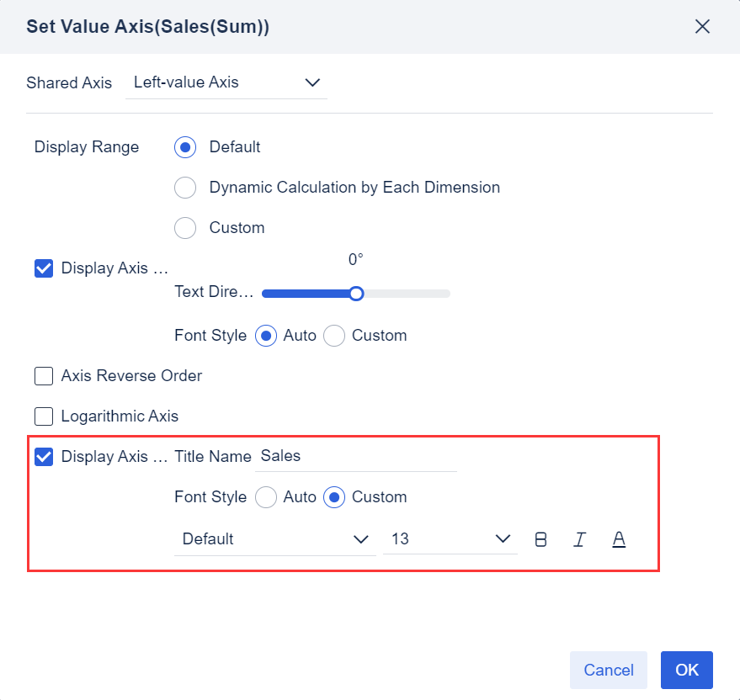Set axis title Font Style to Auto
The width and height of the screenshot is (740, 700).
(266, 497)
